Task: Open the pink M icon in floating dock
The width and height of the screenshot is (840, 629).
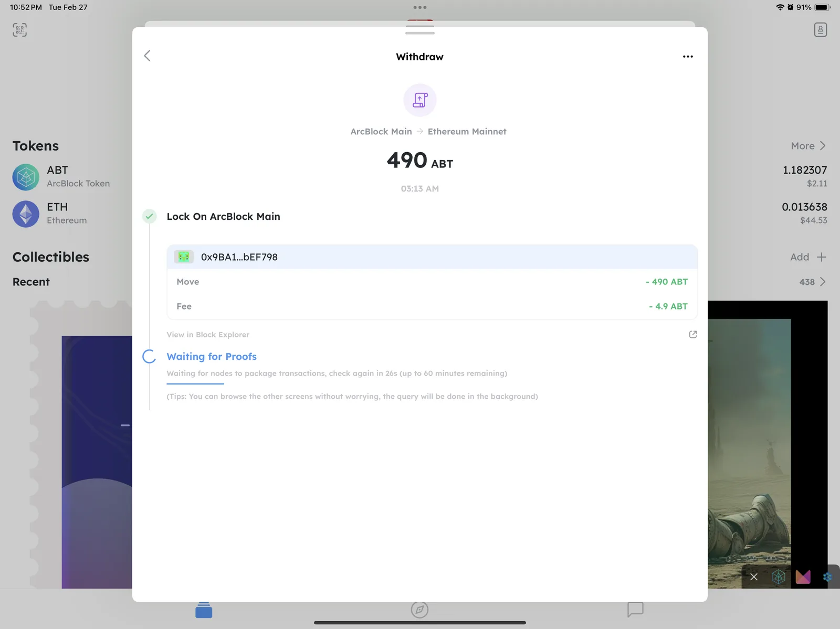Action: coord(803,577)
